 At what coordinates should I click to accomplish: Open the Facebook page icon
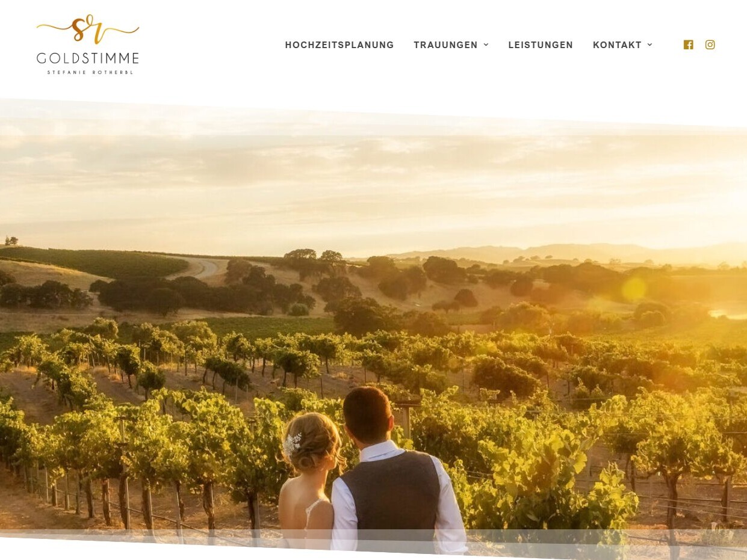[689, 45]
